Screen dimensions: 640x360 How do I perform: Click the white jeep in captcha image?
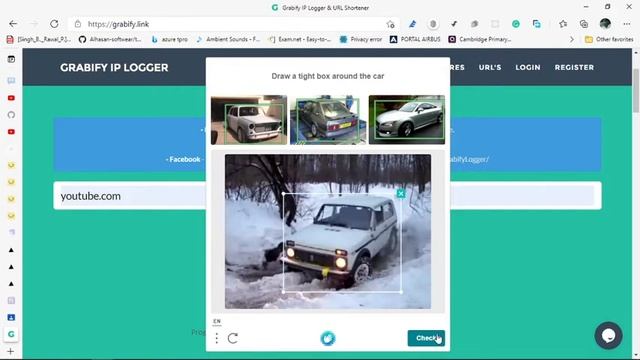coord(341,241)
